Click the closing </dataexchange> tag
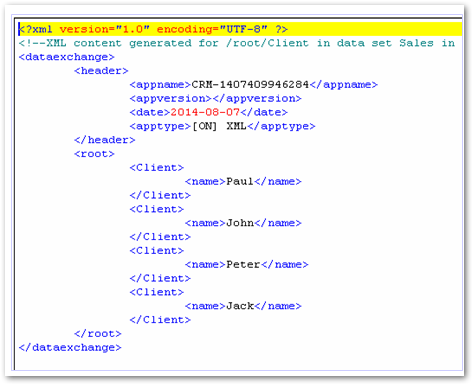 [x=70, y=348]
